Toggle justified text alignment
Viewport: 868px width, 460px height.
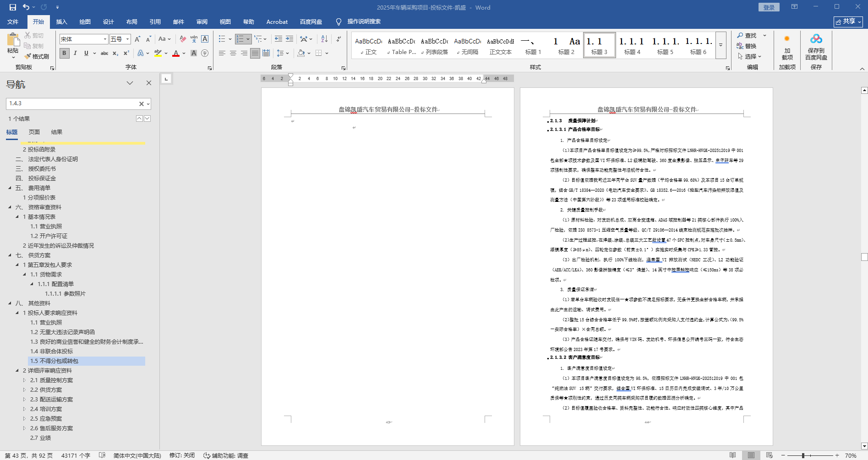pyautogui.click(x=255, y=53)
